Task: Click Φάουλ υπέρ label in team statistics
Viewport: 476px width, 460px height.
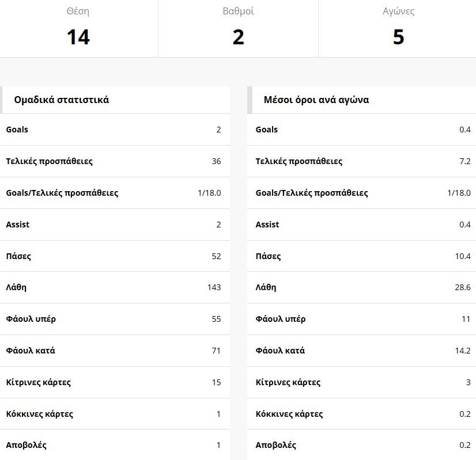Action: (x=31, y=319)
